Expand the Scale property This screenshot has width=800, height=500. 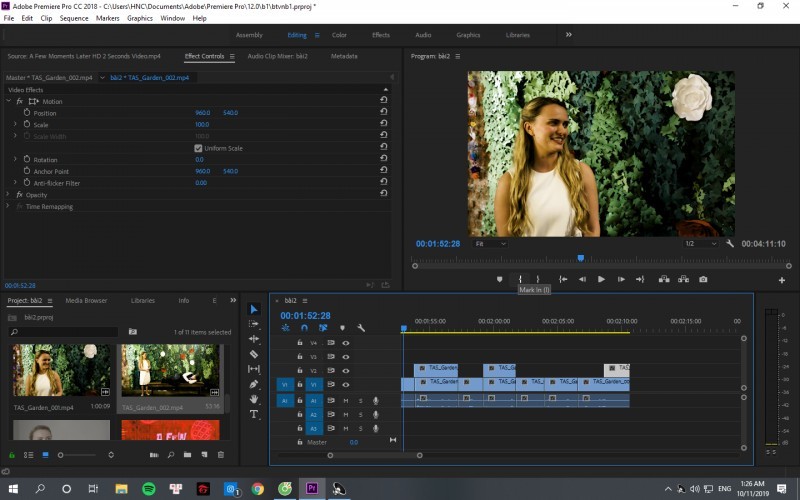pyautogui.click(x=15, y=124)
